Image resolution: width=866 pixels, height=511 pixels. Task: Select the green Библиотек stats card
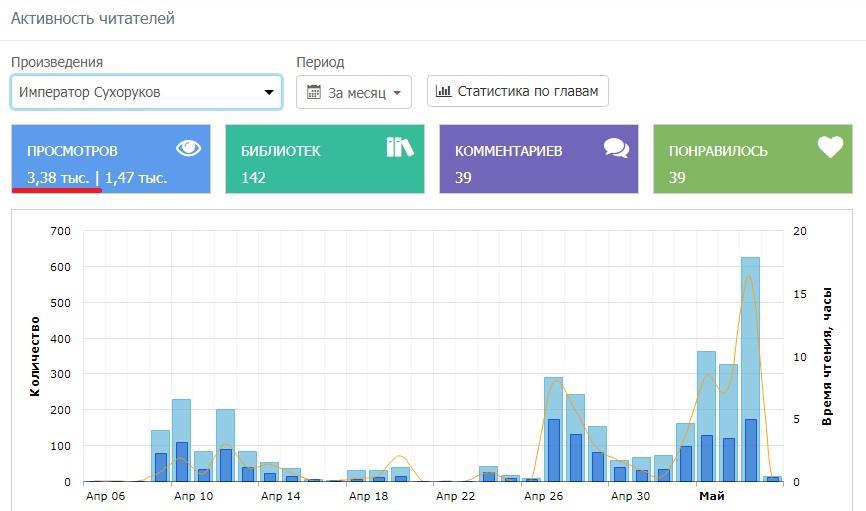[x=324, y=159]
